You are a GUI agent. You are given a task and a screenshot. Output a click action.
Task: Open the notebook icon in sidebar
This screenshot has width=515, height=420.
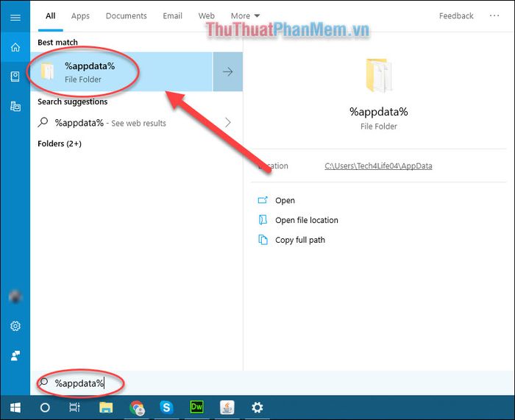[15, 76]
